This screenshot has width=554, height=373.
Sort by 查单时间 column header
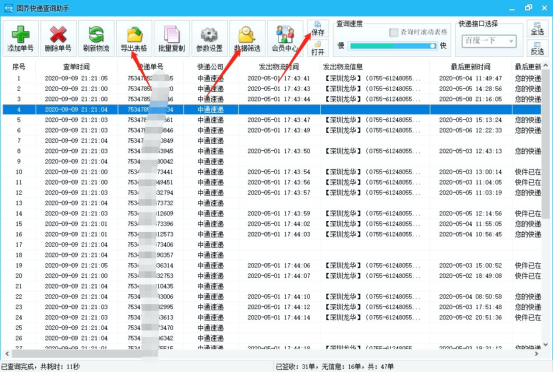click(x=76, y=67)
